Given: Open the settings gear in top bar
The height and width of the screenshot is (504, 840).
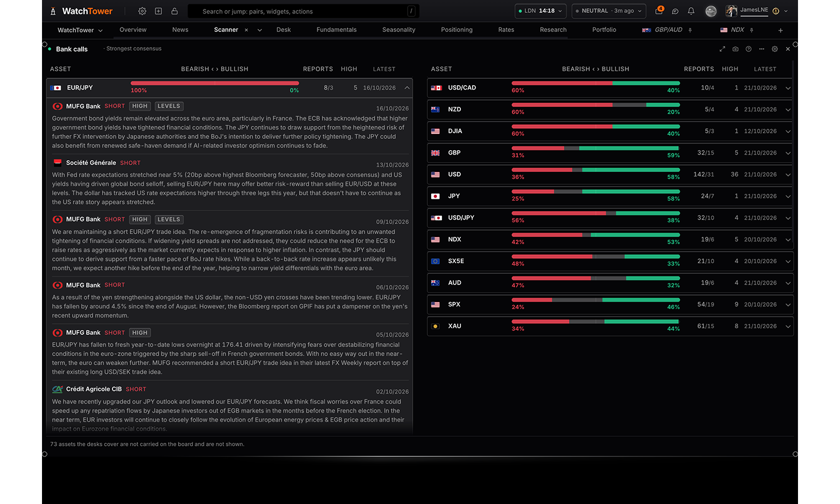Looking at the screenshot, I should click(x=142, y=11).
